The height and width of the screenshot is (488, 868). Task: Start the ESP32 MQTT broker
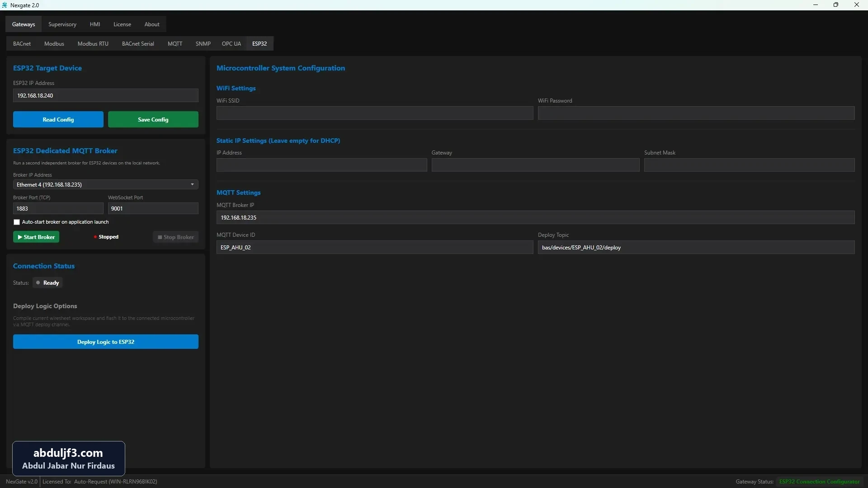tap(36, 237)
